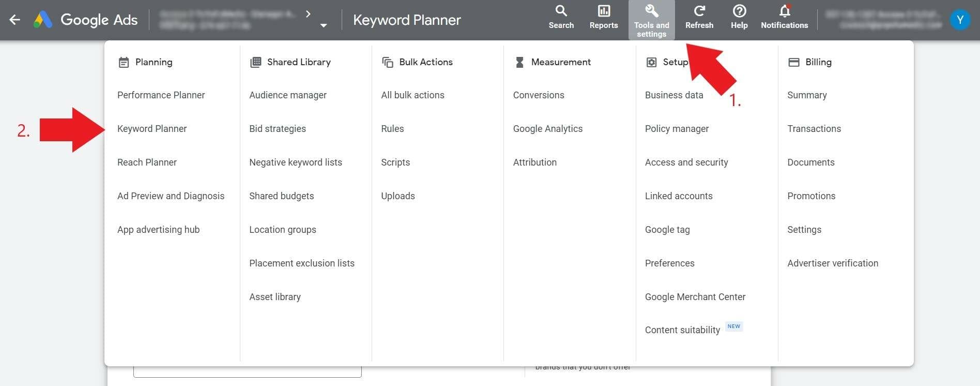This screenshot has height=386, width=980.
Task: Open Content suitability
Action: click(x=682, y=330)
